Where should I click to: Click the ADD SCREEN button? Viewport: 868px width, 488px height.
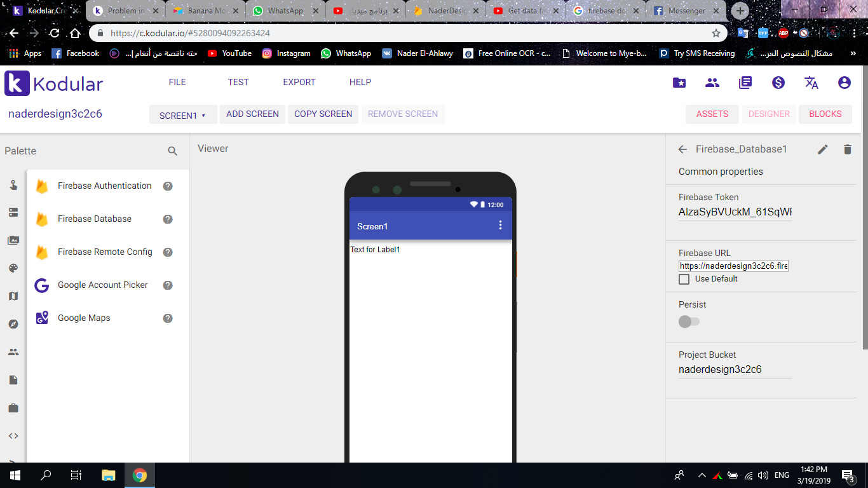(x=252, y=114)
